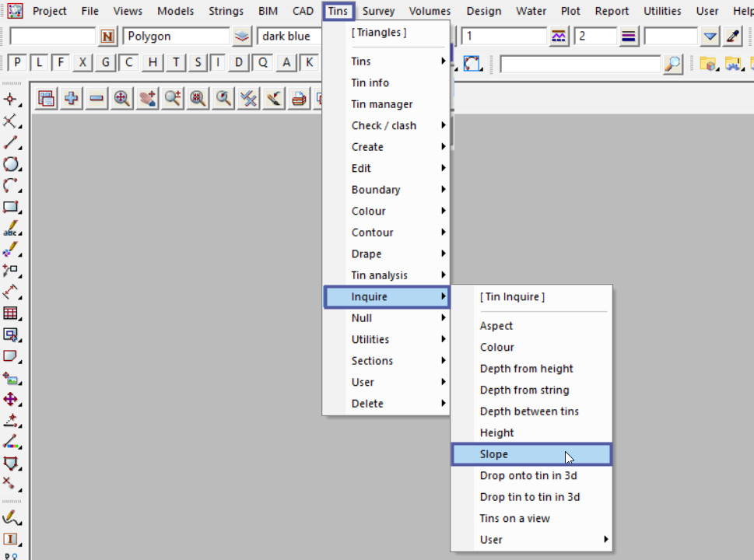Viewport: 754px width, 560px height.
Task: Select the abc text tool
Action: click(11, 229)
